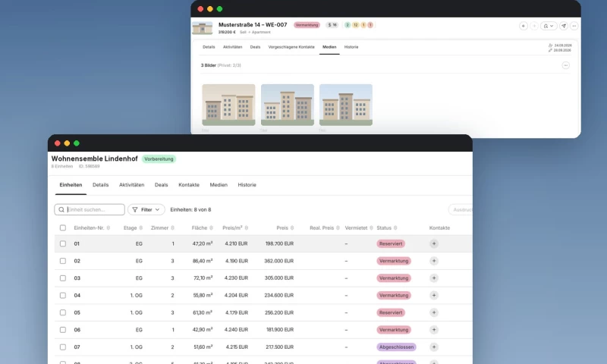Click Reserviert status badge of unit 01
607x364 pixels.
click(391, 243)
